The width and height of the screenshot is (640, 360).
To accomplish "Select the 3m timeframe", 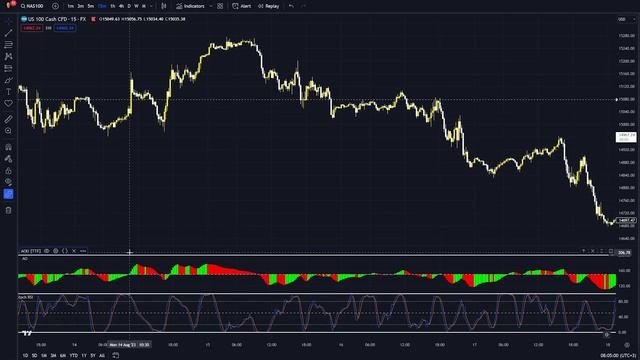I will (80, 6).
